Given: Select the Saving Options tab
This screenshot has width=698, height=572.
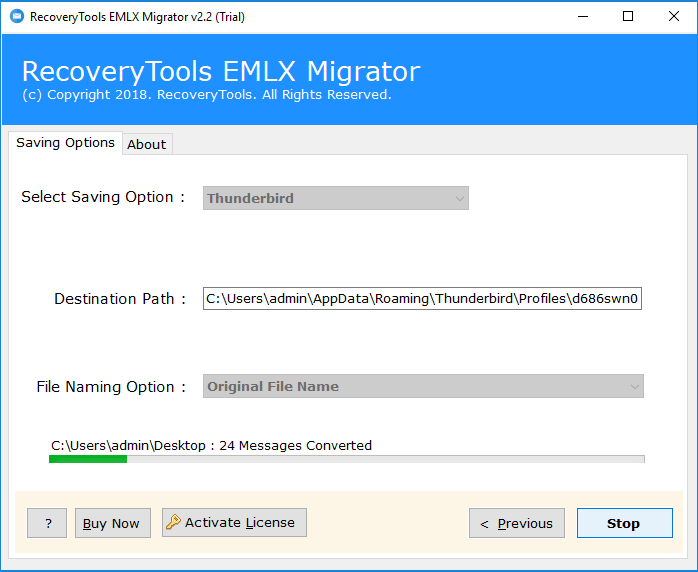Looking at the screenshot, I should point(65,143).
